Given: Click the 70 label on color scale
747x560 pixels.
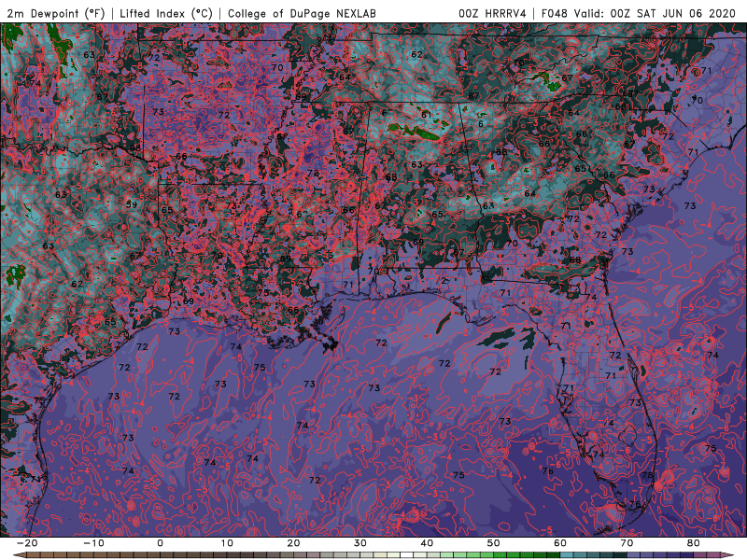Looking at the screenshot, I should pyautogui.click(x=627, y=543).
